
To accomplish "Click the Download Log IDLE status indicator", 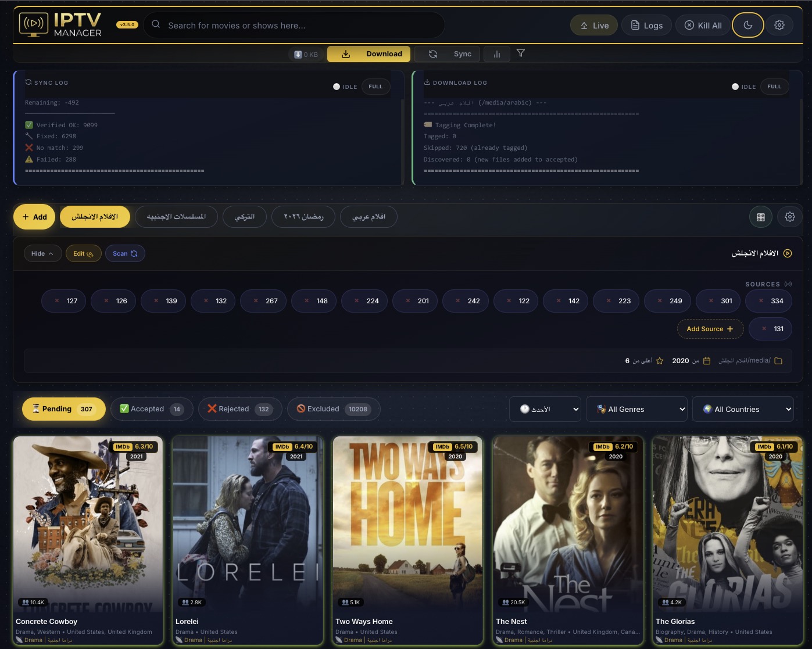I will [x=744, y=87].
